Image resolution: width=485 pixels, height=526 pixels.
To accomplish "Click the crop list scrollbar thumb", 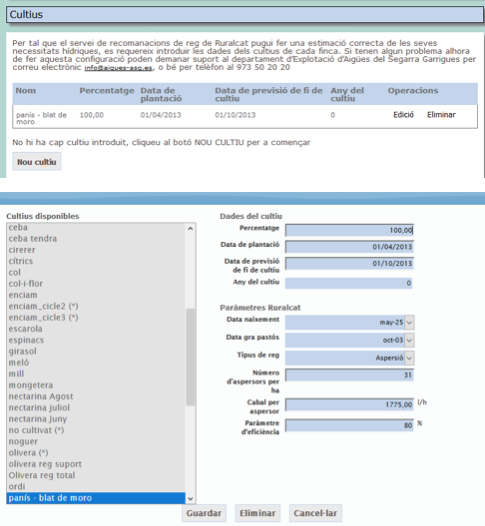I will click(x=191, y=357).
